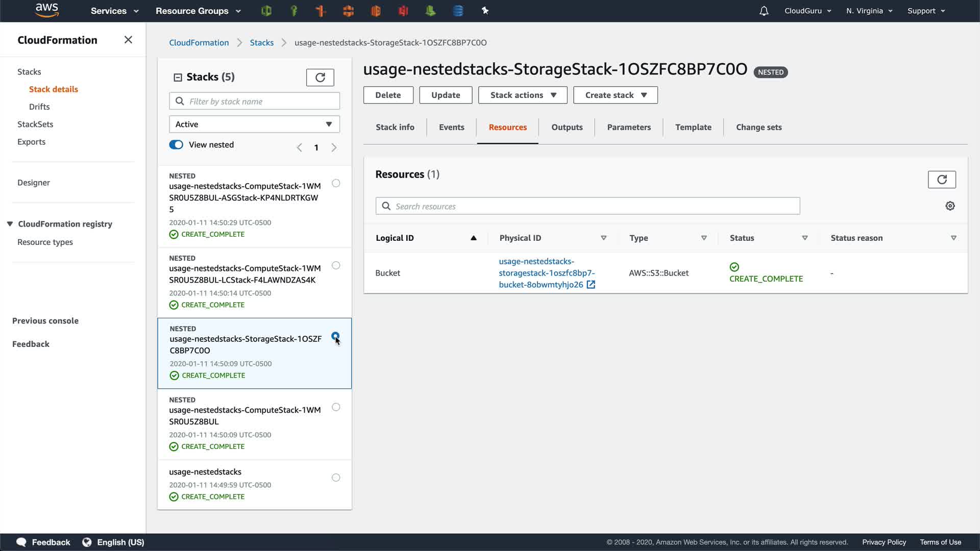This screenshot has width=980, height=551.
Task: Expand the Stack actions dropdown
Action: [x=523, y=95]
